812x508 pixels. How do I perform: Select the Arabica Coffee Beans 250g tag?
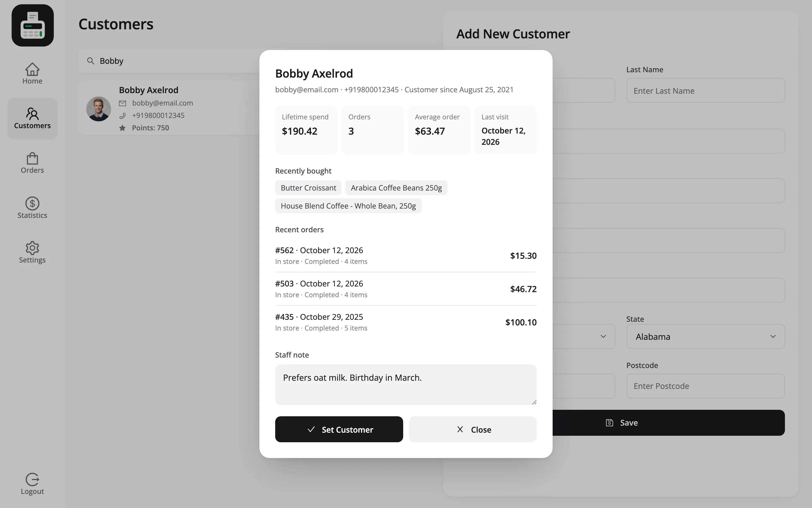click(396, 188)
